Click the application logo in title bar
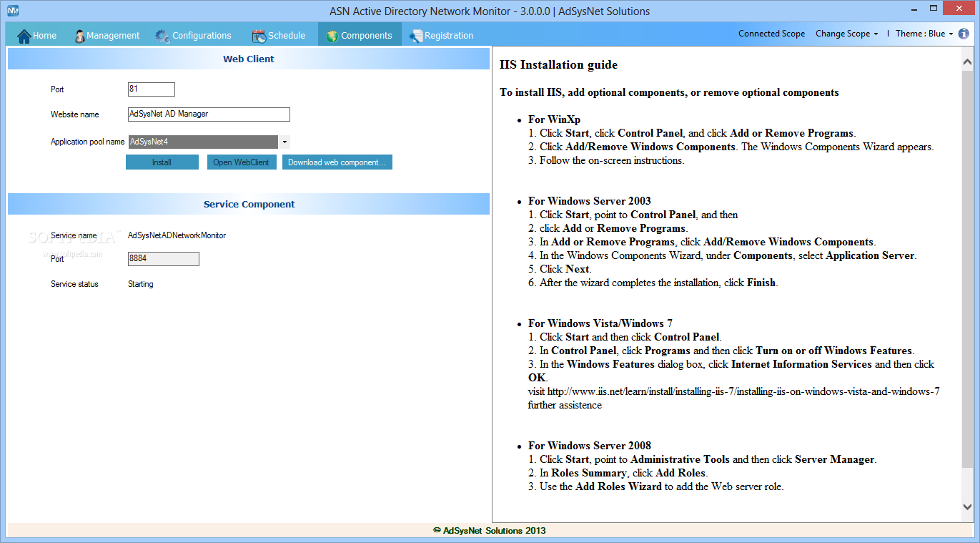The image size is (980, 543). coord(12,11)
